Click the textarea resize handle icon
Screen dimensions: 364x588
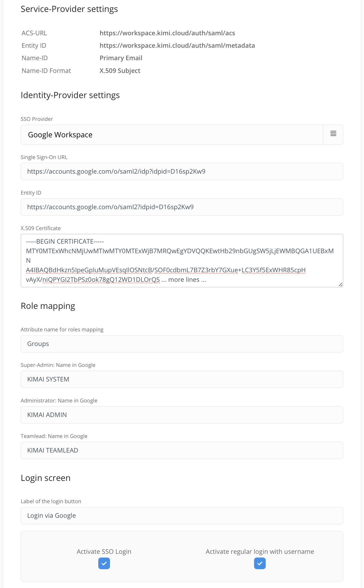click(x=340, y=284)
